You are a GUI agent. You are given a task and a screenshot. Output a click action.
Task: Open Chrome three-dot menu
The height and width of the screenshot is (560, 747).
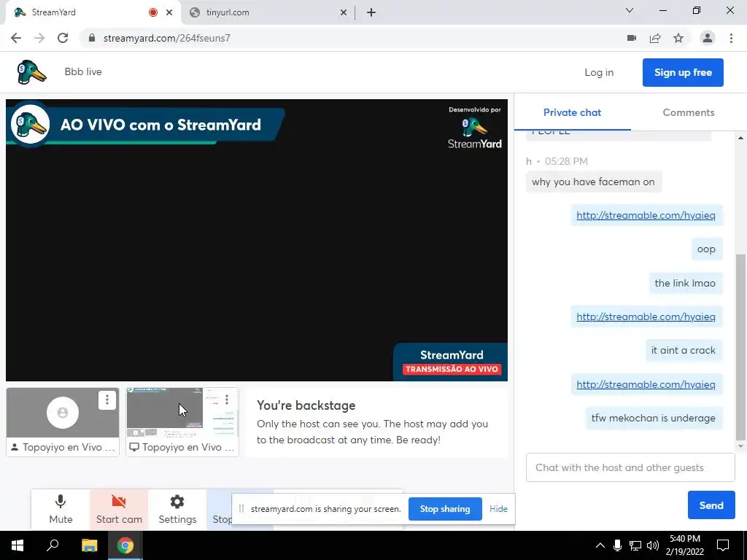pyautogui.click(x=731, y=38)
